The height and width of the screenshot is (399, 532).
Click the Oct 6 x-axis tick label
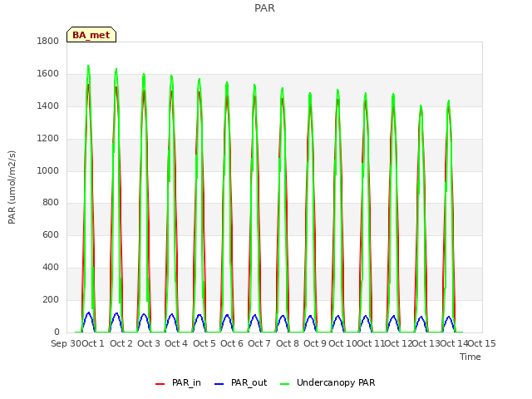point(232,343)
